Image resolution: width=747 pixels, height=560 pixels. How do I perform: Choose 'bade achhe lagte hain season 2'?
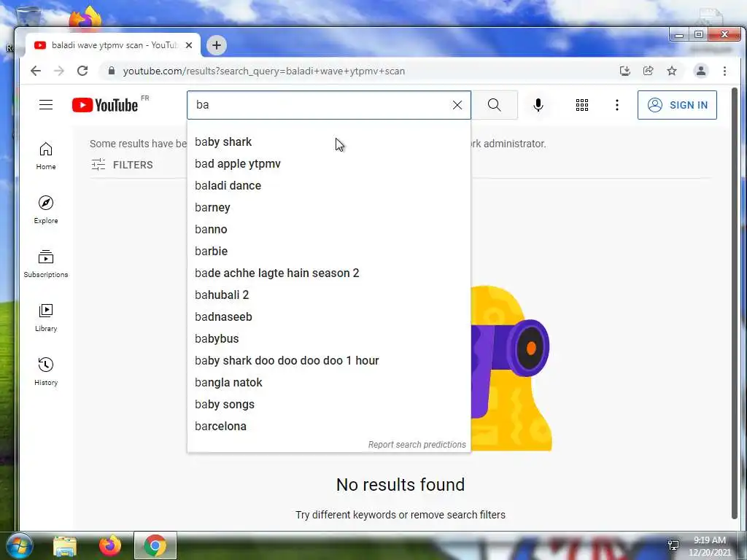[x=329, y=273]
